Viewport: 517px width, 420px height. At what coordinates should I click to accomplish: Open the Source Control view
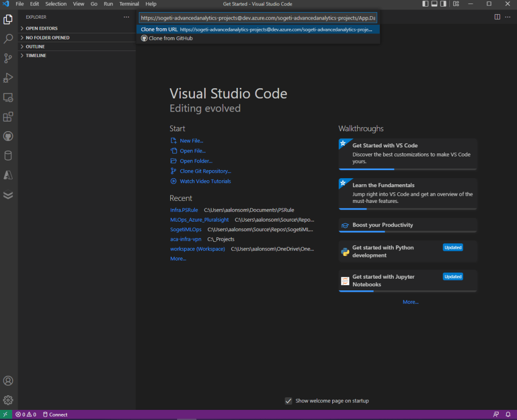pos(8,59)
